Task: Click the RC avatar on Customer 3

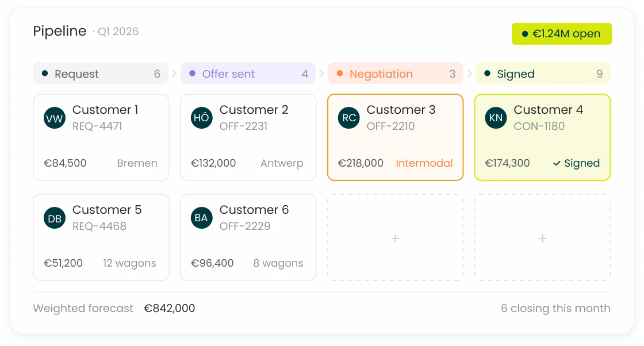Action: tap(348, 118)
